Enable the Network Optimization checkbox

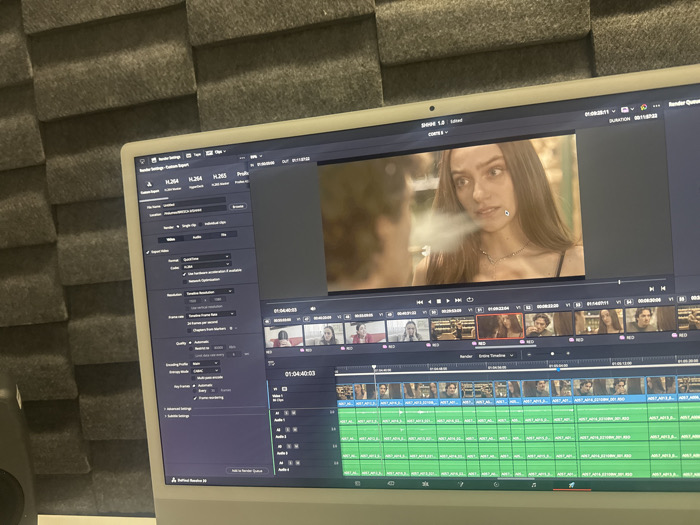point(185,281)
